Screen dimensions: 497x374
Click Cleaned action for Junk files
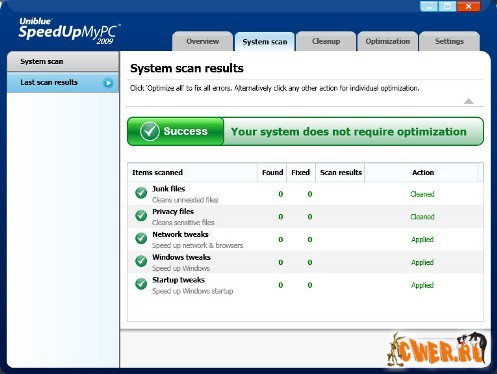coord(422,194)
